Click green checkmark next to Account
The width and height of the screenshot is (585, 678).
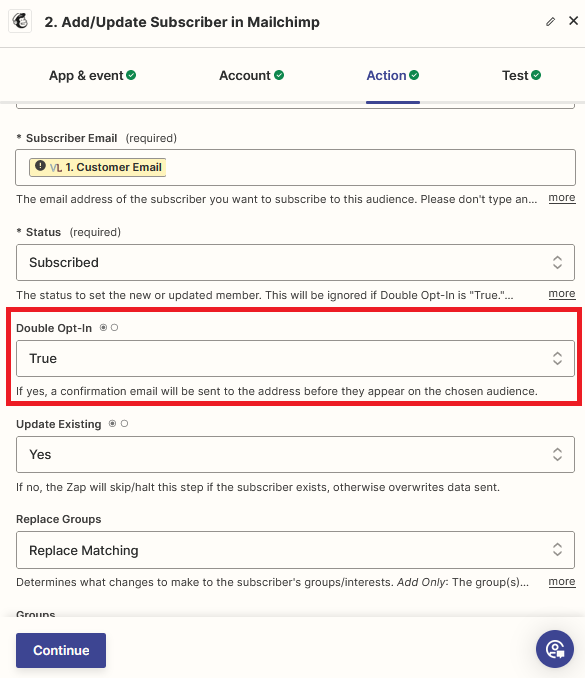(279, 75)
